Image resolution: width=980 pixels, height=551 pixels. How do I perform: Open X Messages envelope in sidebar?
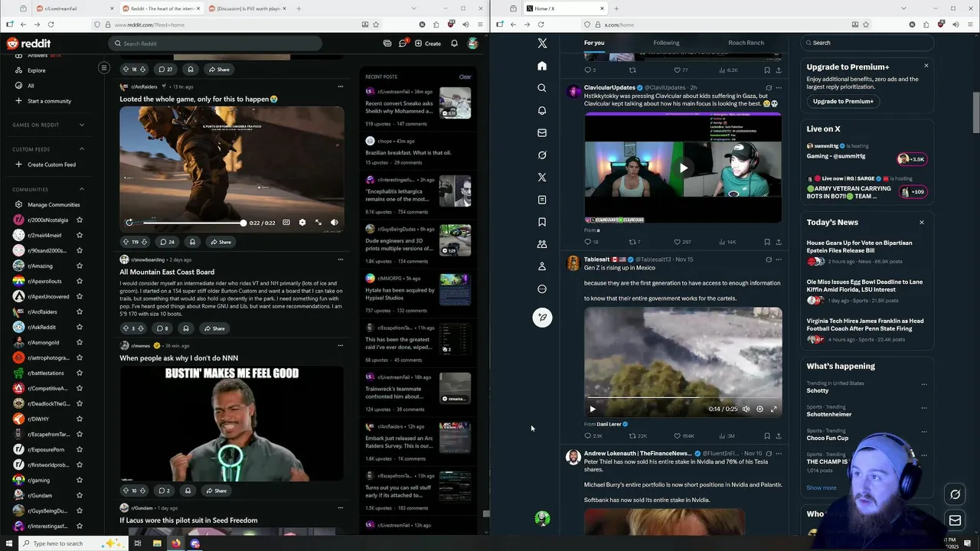pos(542,132)
